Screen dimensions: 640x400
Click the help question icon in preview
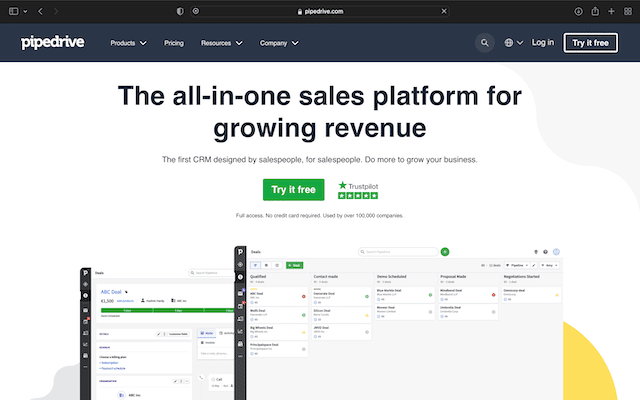[x=545, y=252]
